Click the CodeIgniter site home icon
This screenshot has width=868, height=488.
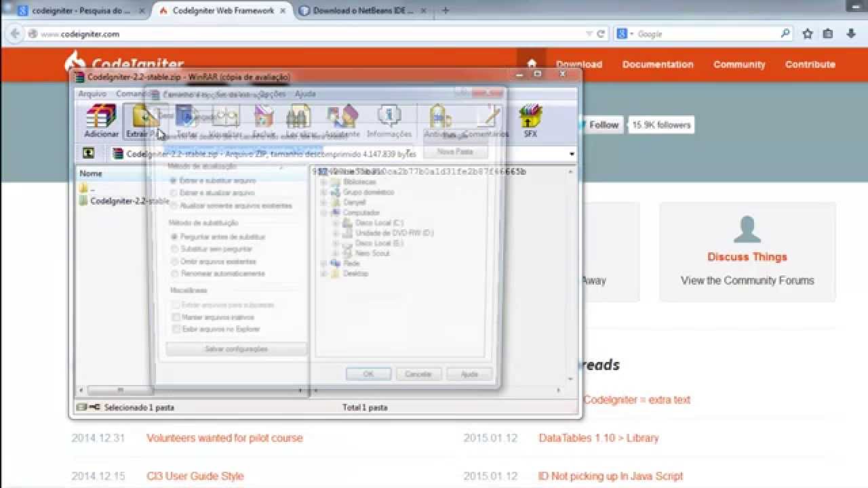[x=532, y=64]
